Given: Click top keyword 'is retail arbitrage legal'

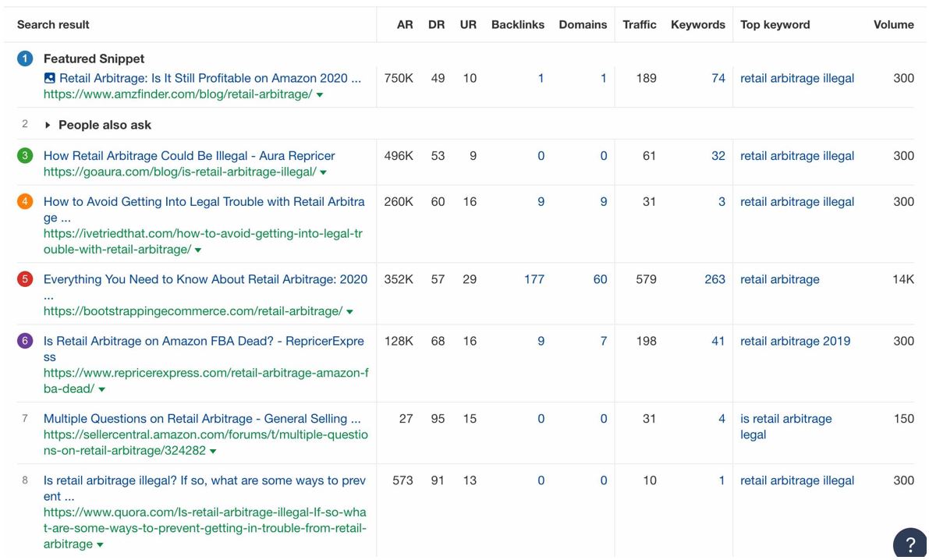Looking at the screenshot, I should tap(785, 427).
